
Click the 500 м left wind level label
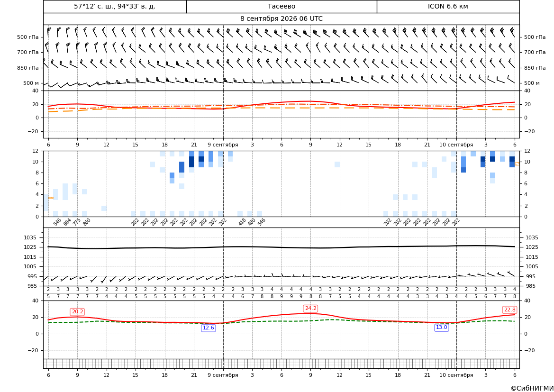[31, 83]
